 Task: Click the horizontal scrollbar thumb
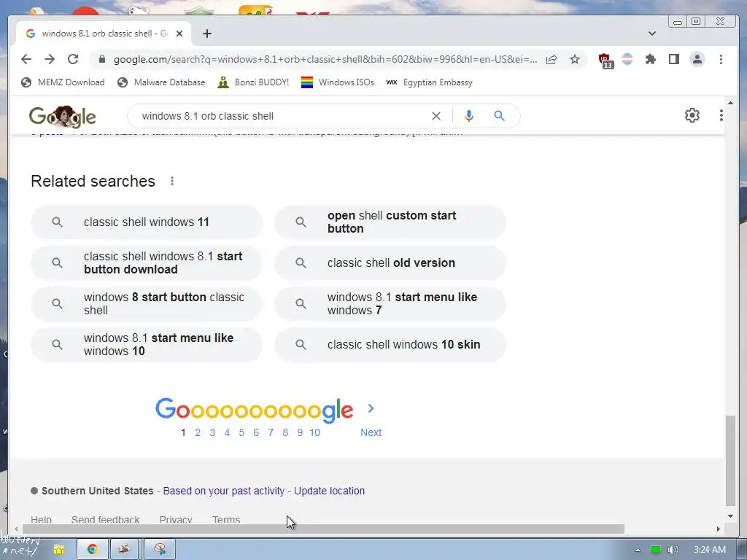pyautogui.click(x=323, y=529)
